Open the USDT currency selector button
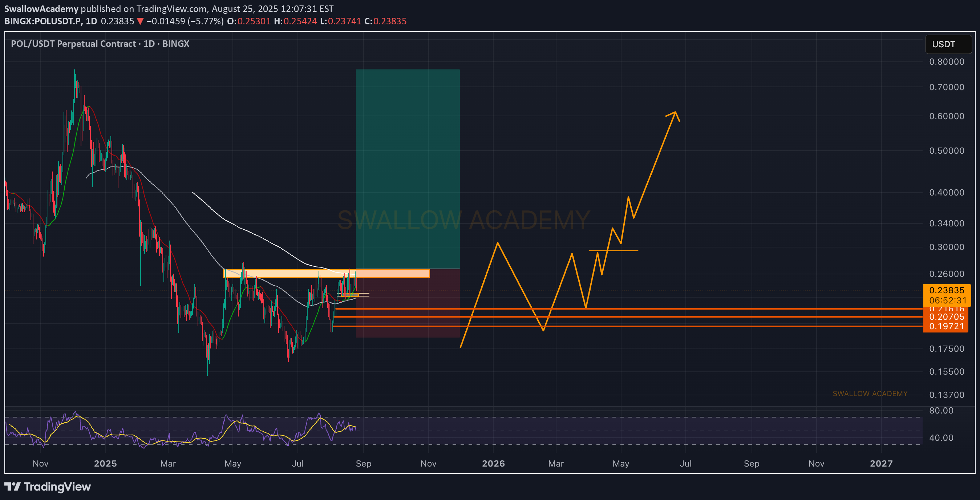The width and height of the screenshot is (980, 500). [948, 44]
